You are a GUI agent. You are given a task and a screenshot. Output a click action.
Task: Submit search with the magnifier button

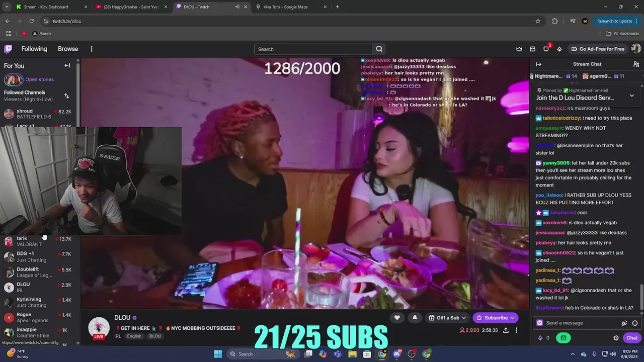(379, 49)
